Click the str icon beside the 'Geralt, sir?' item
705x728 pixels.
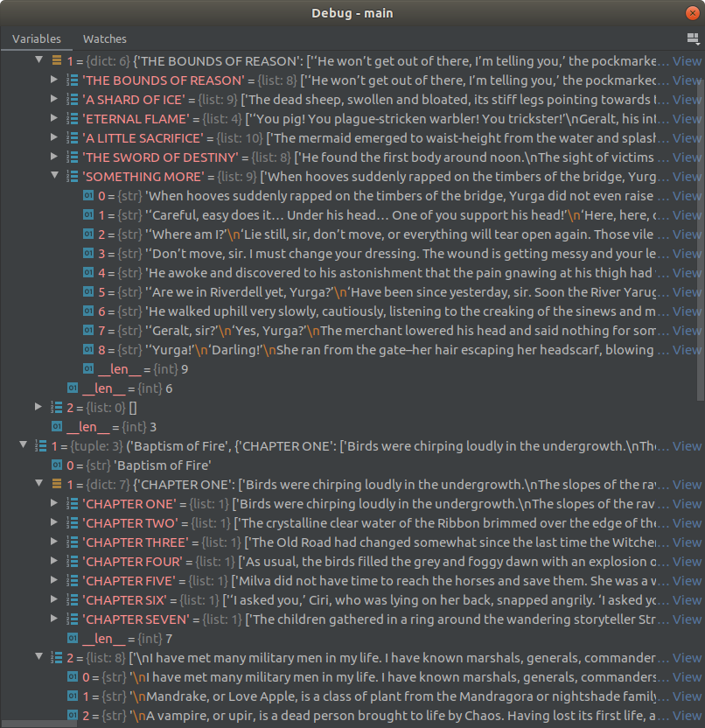click(88, 330)
